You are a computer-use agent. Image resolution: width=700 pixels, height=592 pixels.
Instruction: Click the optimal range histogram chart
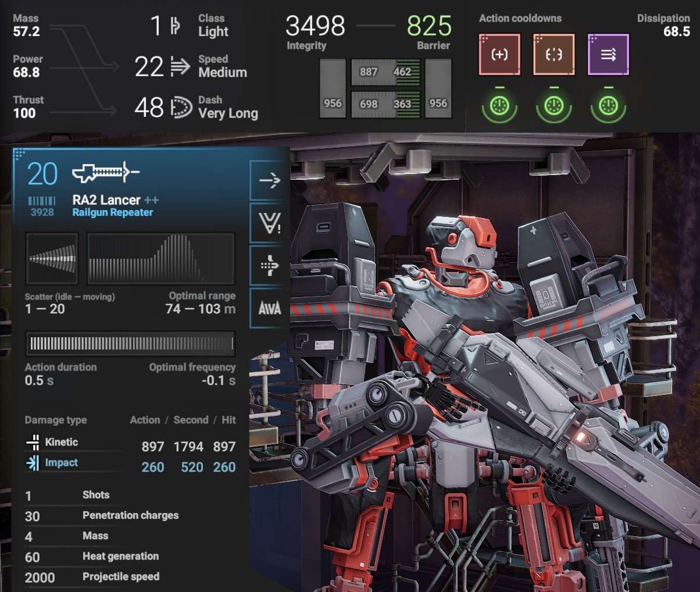pyautogui.click(x=161, y=259)
